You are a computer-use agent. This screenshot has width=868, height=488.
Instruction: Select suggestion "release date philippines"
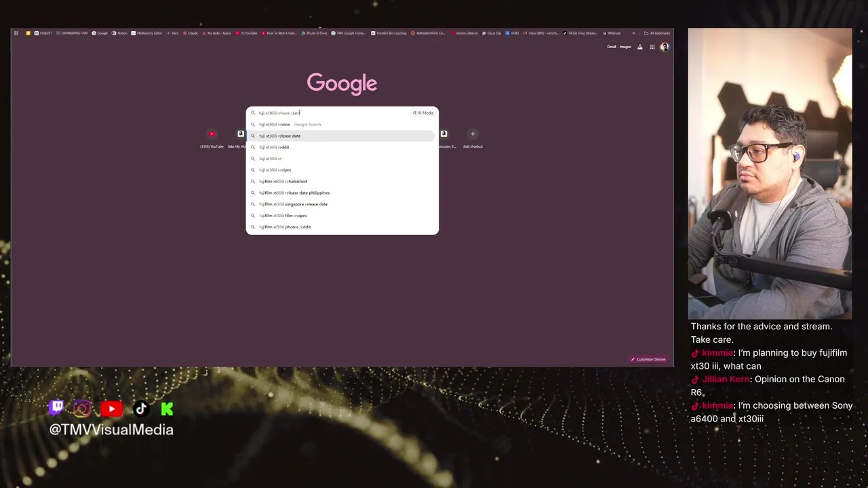coord(342,192)
